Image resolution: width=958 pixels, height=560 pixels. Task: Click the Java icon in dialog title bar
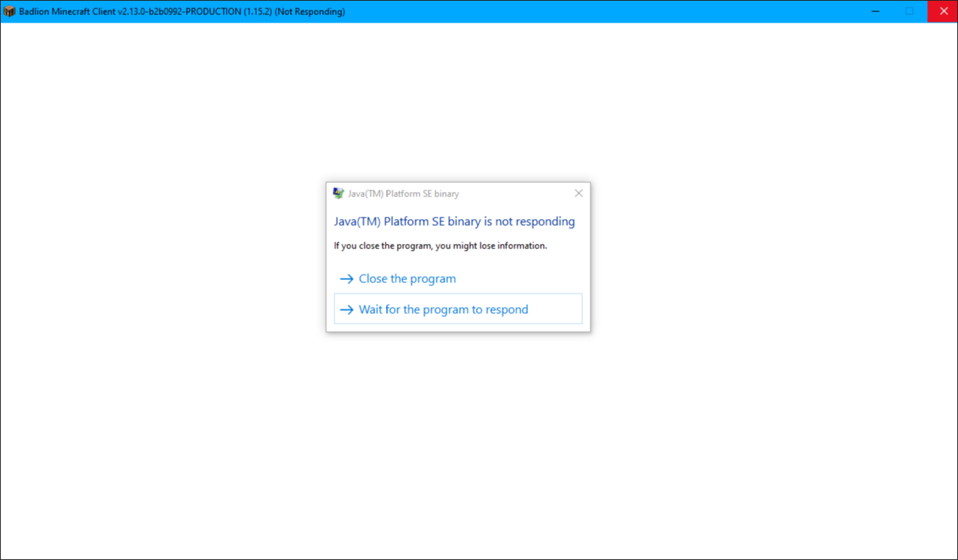(x=338, y=193)
